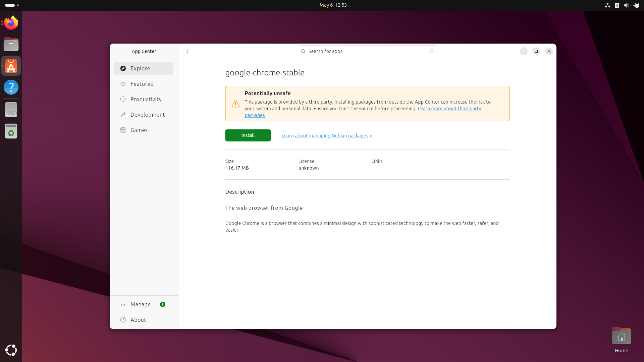Open the Trash dock icon
Image resolution: width=644 pixels, height=362 pixels.
coord(11,131)
